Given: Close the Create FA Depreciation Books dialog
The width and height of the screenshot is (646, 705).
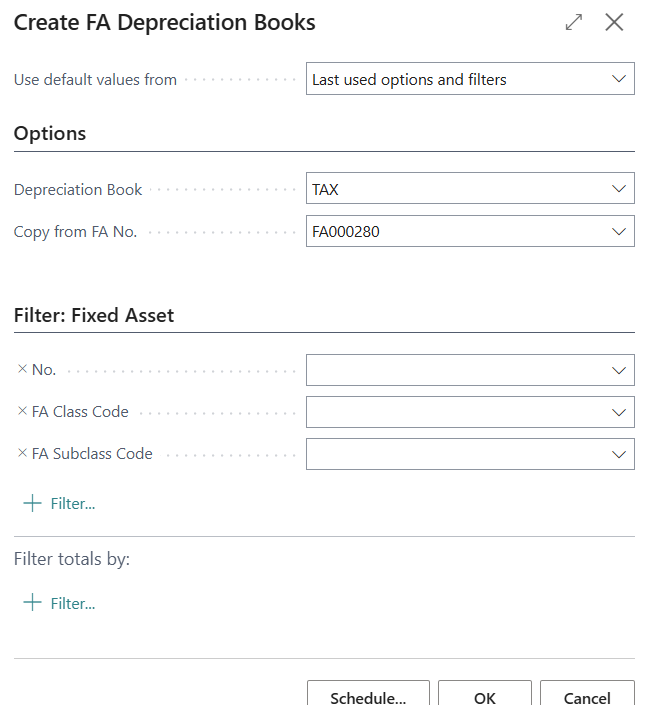Looking at the screenshot, I should pos(614,22).
